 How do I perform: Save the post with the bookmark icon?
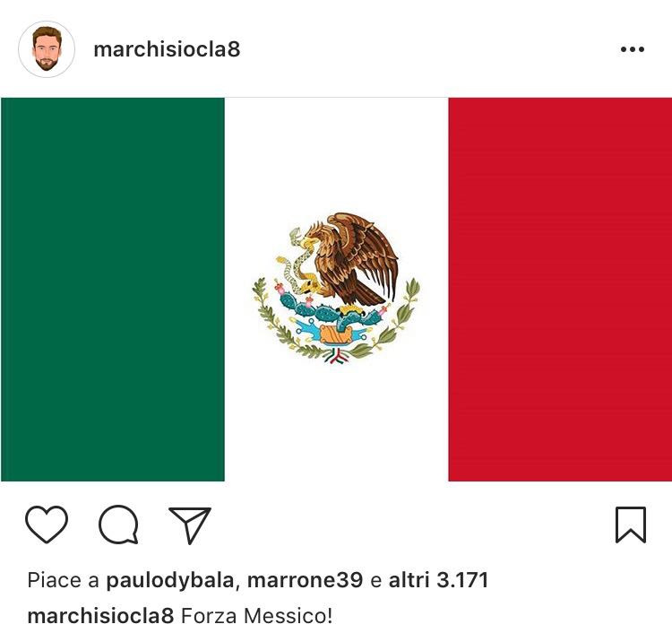click(631, 525)
